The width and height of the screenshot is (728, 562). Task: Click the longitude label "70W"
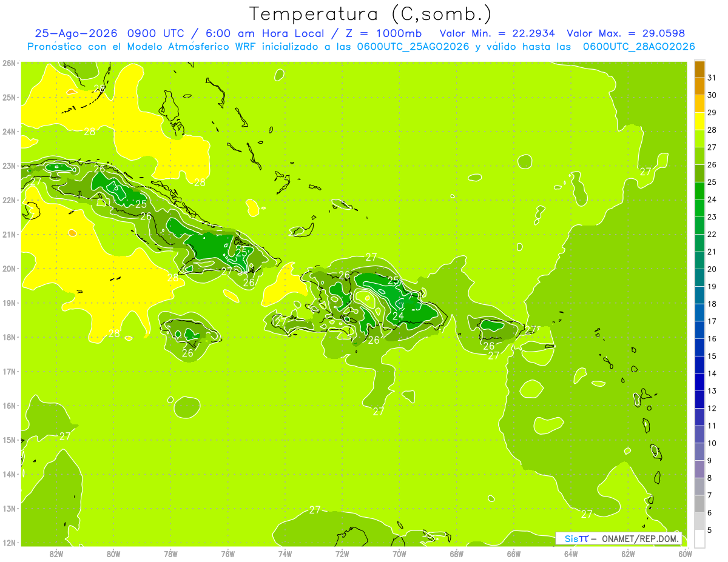pyautogui.click(x=399, y=554)
